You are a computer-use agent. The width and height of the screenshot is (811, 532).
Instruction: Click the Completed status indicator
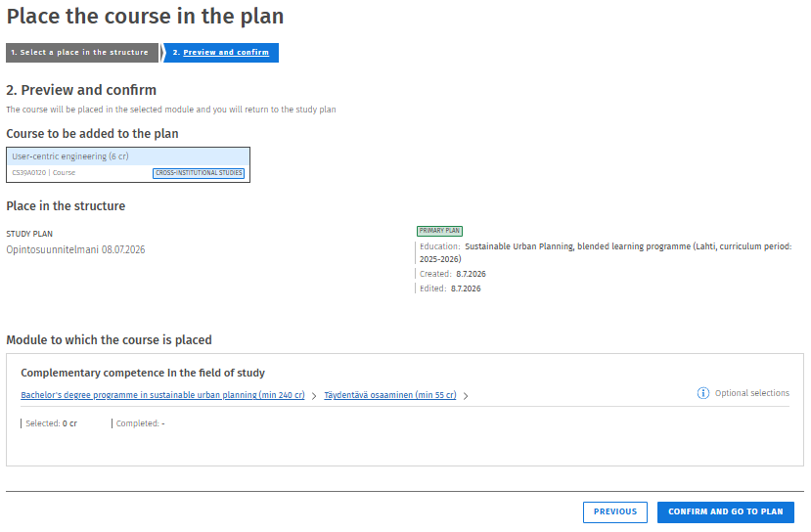pos(140,423)
